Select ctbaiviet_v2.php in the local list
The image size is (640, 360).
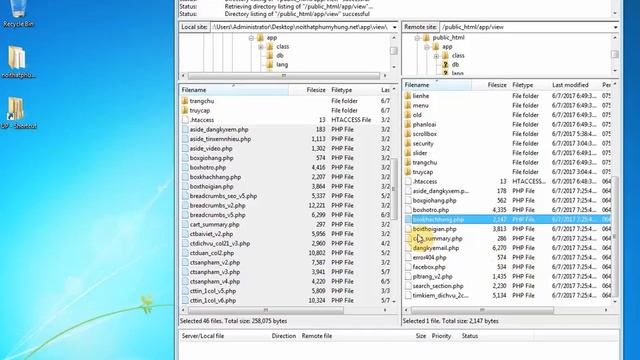(211, 234)
